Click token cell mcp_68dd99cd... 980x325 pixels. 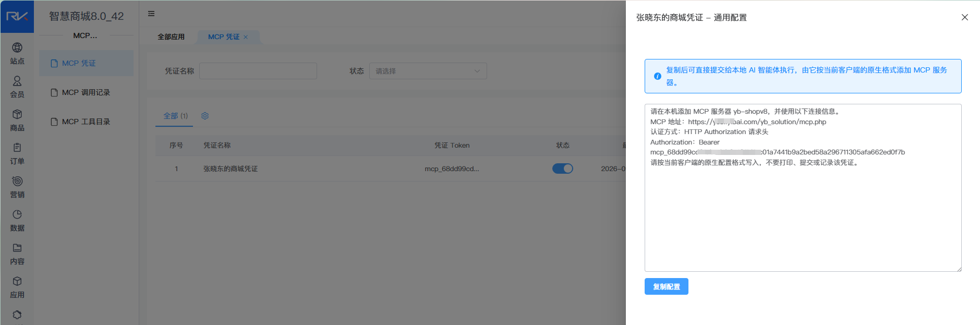coord(452,169)
